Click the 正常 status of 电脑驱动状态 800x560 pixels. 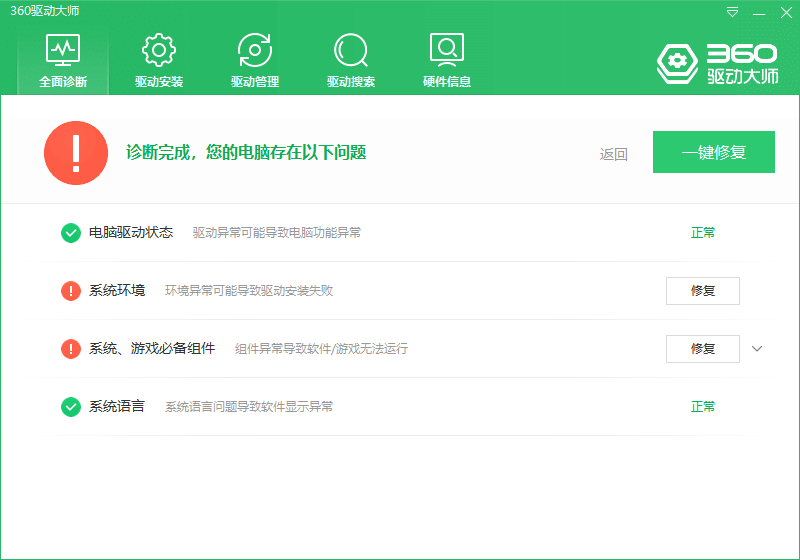pos(703,233)
